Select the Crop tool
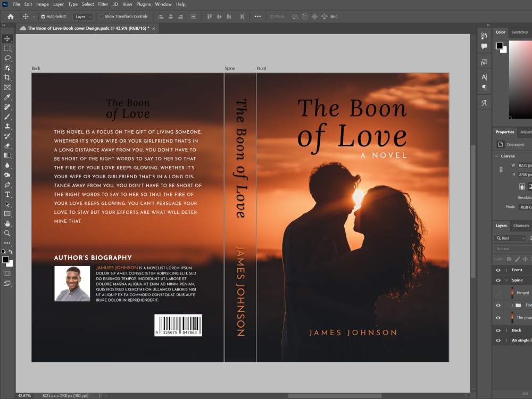The image size is (532, 399). point(7,77)
